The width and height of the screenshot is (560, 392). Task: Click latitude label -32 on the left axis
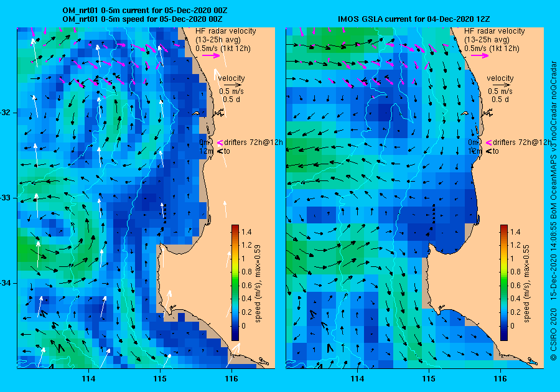[x=7, y=113]
